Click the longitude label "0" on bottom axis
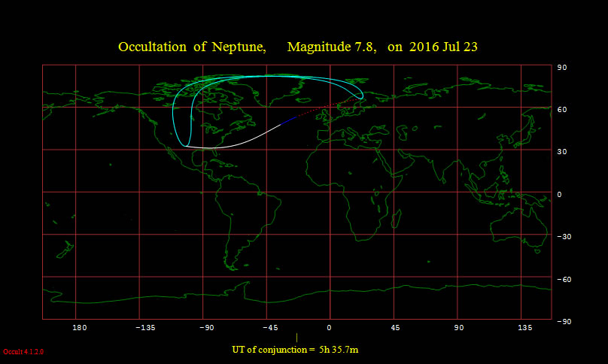 point(329,328)
